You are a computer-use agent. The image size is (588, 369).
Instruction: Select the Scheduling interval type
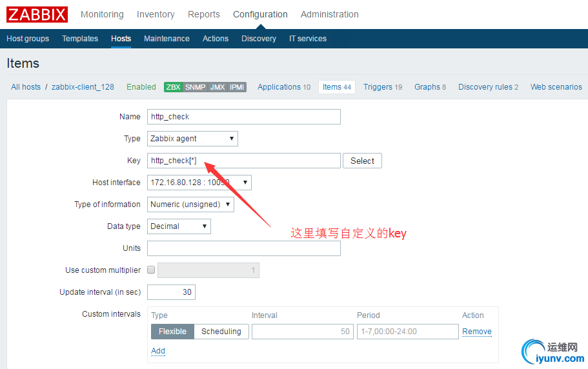click(221, 332)
